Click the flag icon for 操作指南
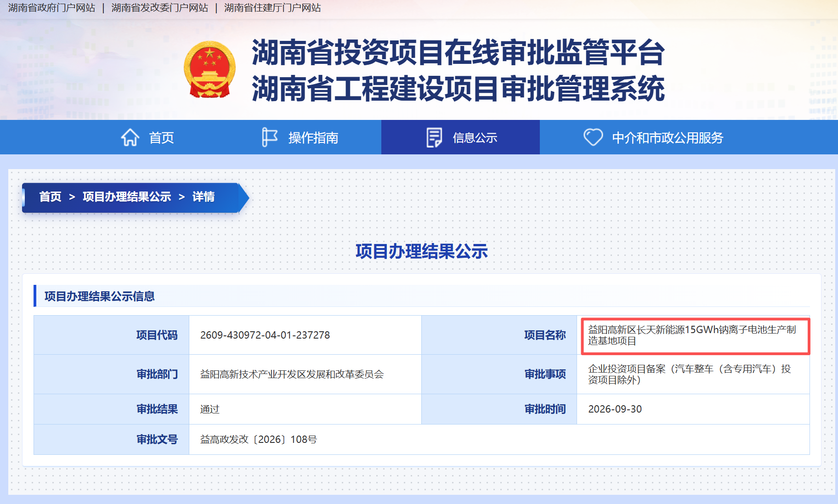 (270, 137)
